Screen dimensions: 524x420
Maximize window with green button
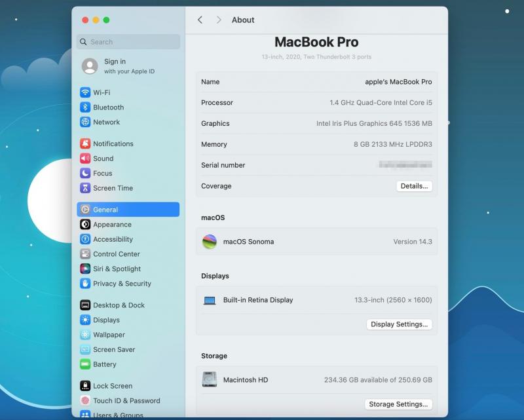(106, 20)
